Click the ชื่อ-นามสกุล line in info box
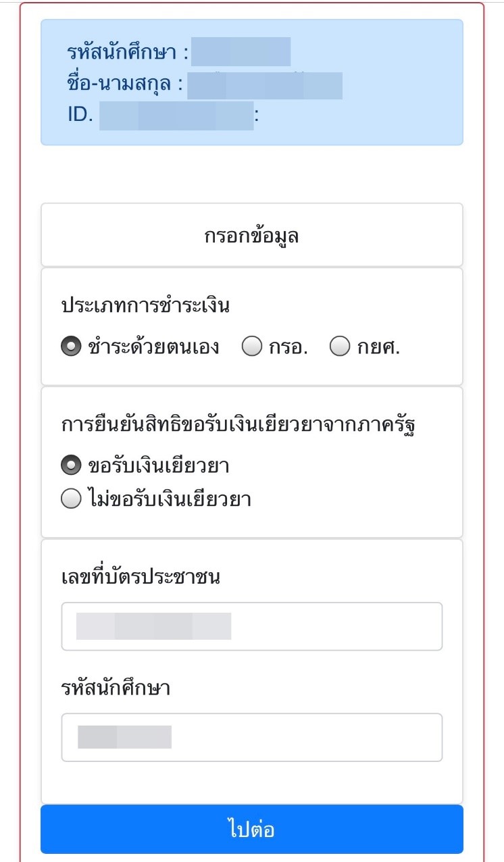 pyautogui.click(x=205, y=84)
